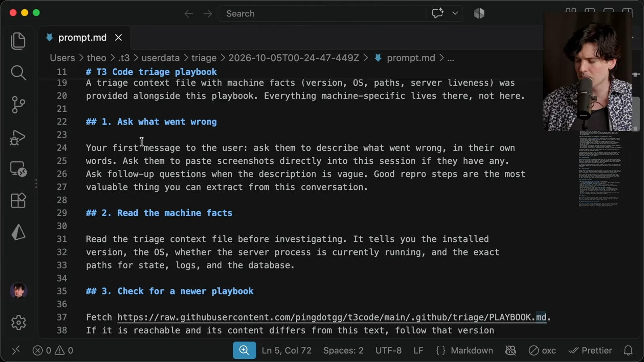This screenshot has height=362, width=644.
Task: Open Run and Debug panel
Action: (18, 138)
